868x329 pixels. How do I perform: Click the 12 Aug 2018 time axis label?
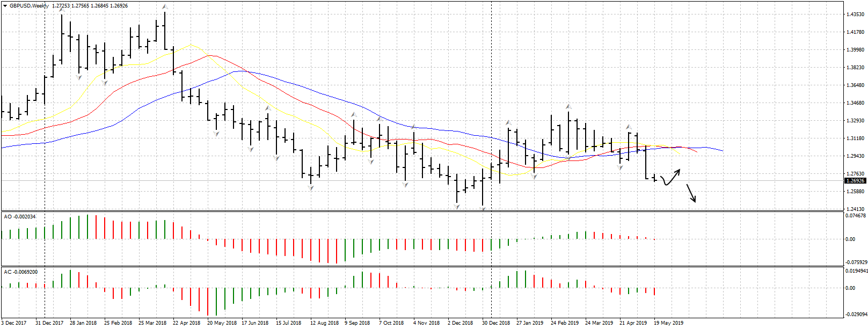[324, 323]
